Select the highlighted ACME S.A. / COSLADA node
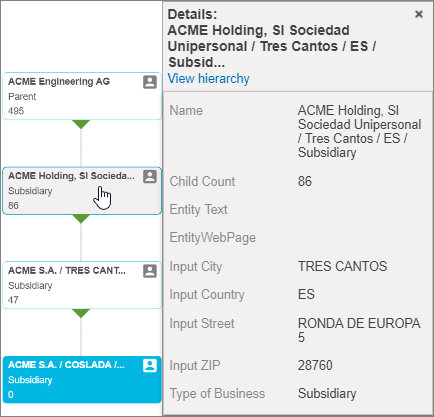434x417 pixels. click(x=82, y=380)
